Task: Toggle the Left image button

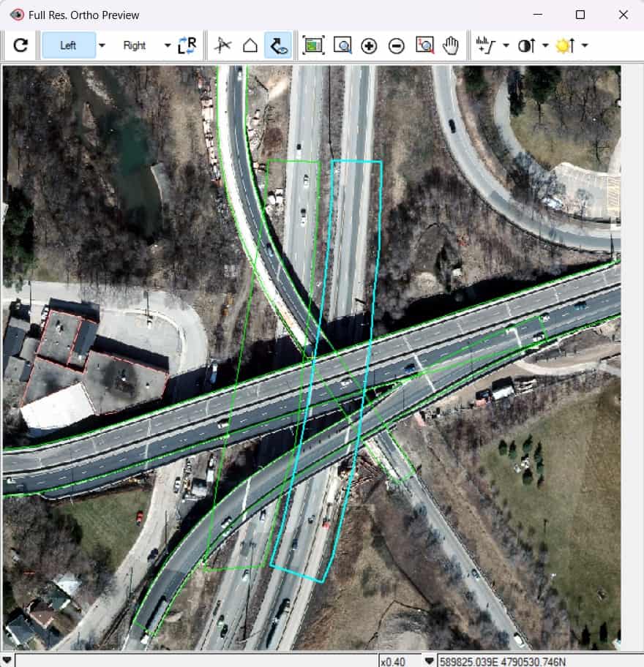Action: click(x=68, y=45)
